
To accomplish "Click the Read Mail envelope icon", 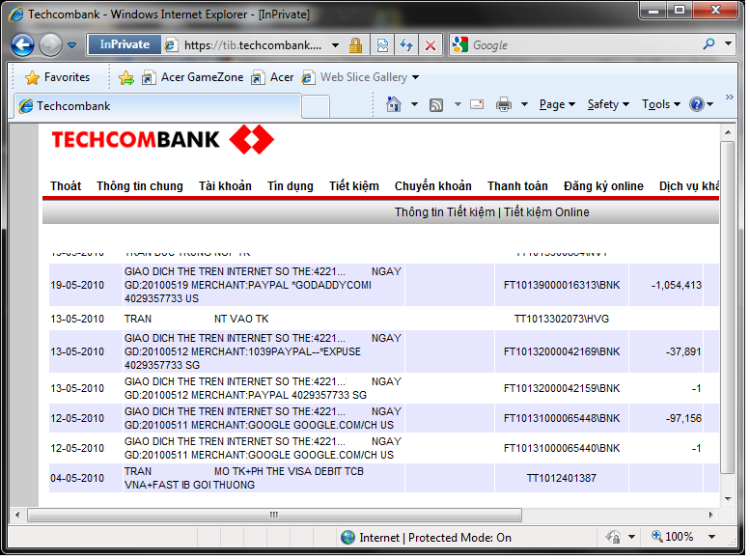I will [477, 104].
